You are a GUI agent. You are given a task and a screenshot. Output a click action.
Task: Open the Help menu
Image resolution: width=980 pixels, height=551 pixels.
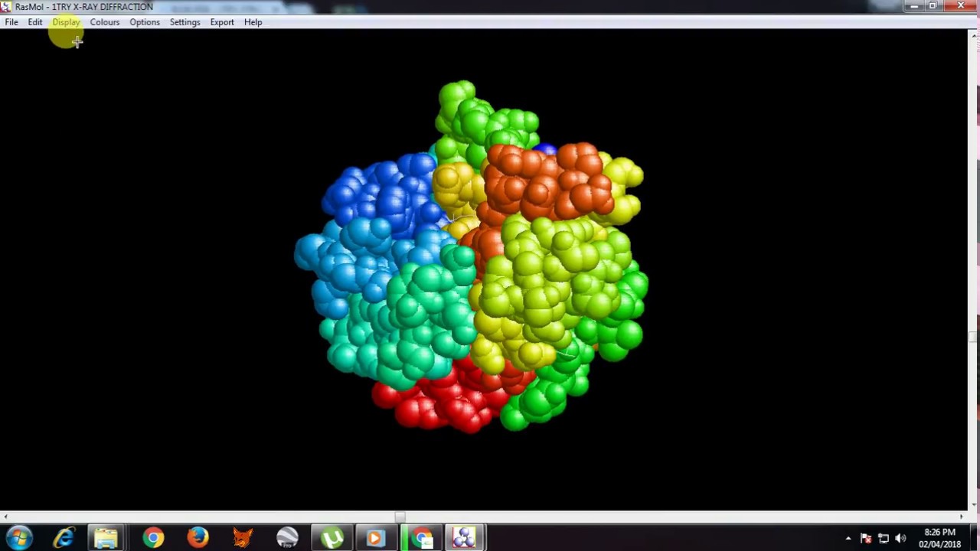click(253, 22)
